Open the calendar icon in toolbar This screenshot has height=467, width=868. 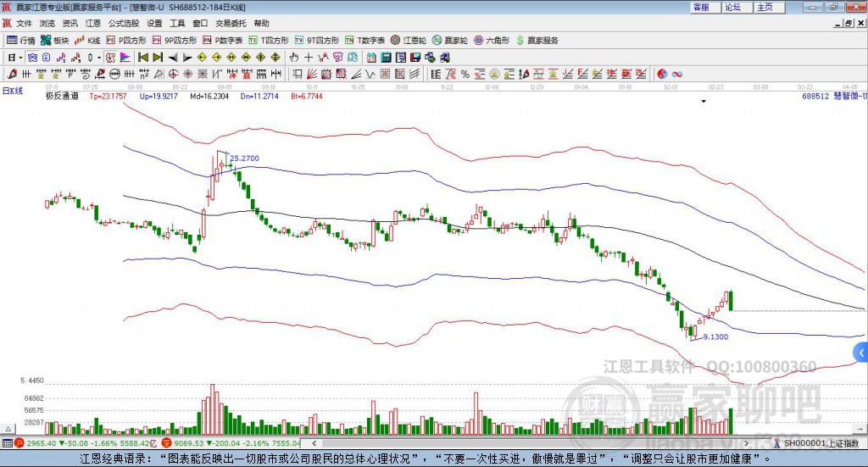(x=371, y=58)
